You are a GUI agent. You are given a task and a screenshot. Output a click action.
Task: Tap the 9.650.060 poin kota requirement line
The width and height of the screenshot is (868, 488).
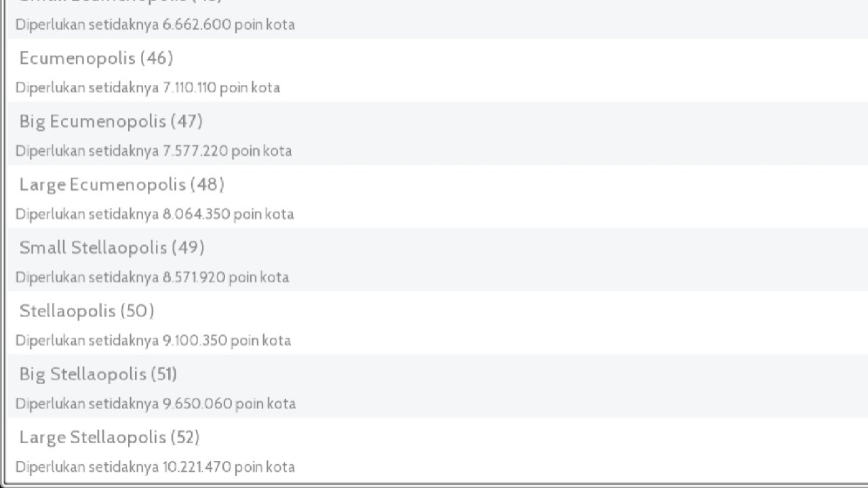click(x=155, y=404)
